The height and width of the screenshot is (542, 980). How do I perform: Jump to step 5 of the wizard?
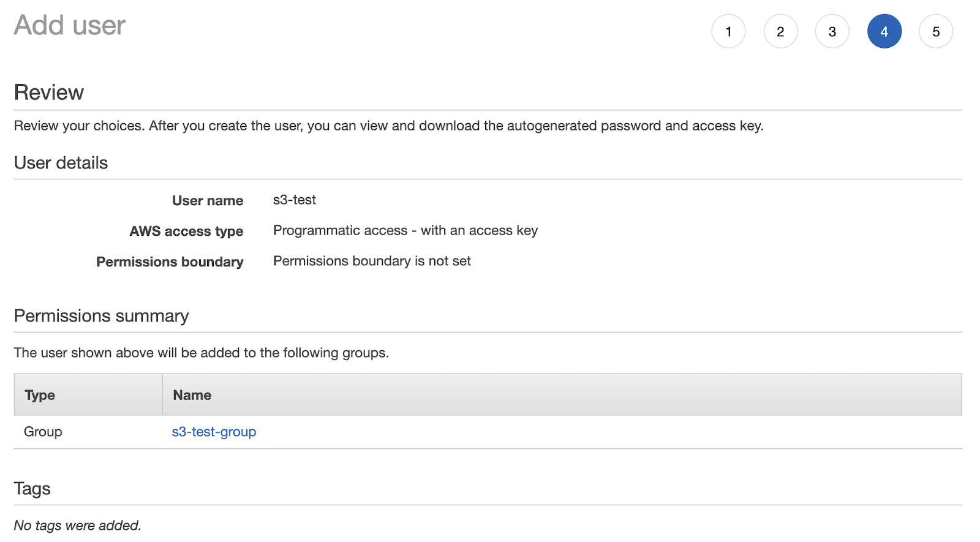click(936, 31)
